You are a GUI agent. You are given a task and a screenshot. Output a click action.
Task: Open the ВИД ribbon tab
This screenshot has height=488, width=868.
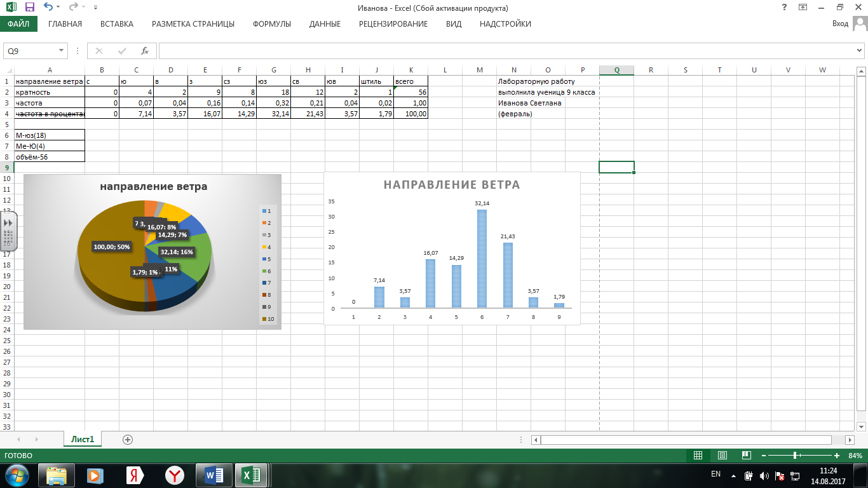(454, 24)
